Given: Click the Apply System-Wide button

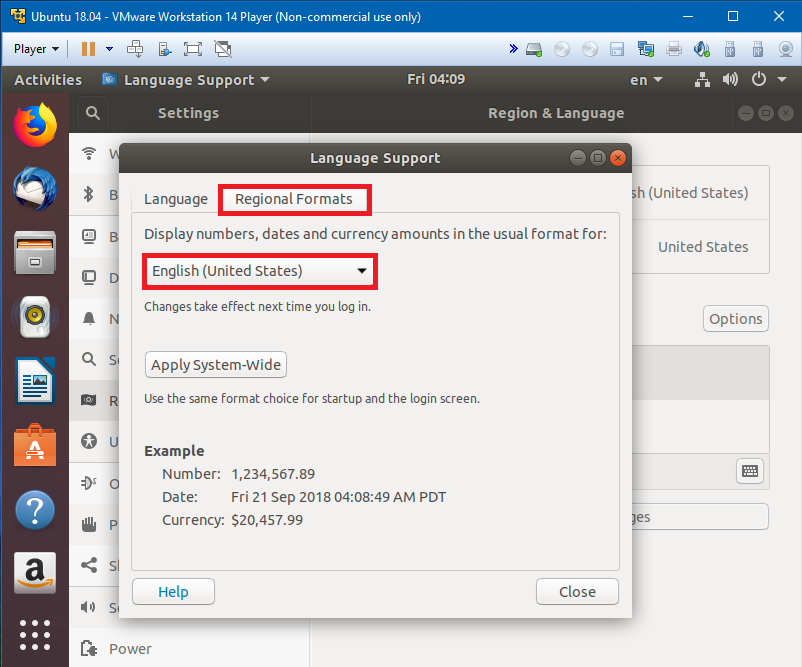Looking at the screenshot, I should (216, 365).
